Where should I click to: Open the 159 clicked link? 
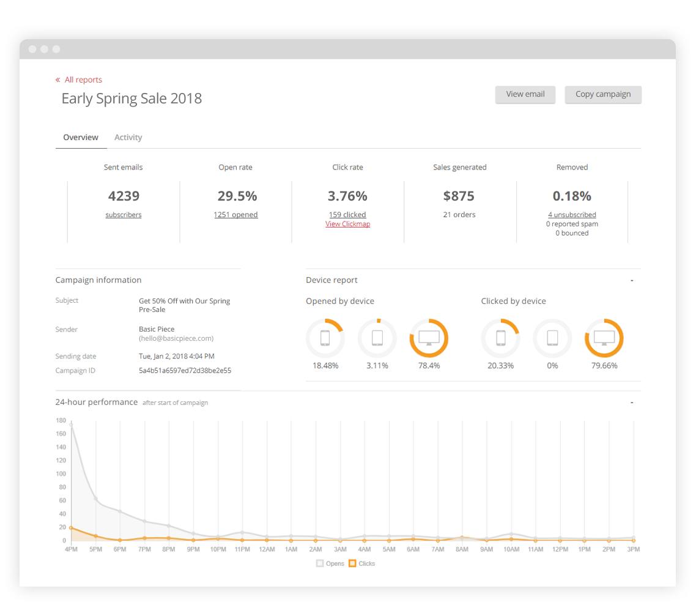pos(347,214)
